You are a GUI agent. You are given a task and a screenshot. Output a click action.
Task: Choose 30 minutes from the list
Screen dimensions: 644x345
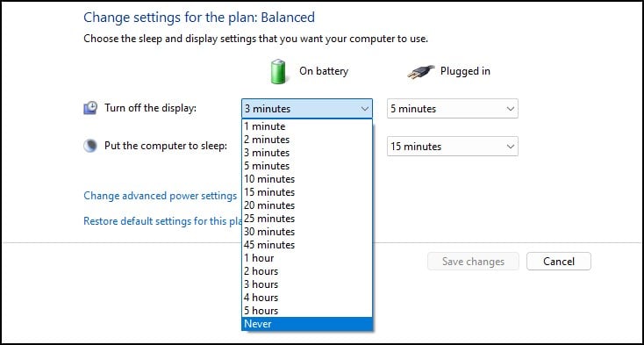[307, 232]
